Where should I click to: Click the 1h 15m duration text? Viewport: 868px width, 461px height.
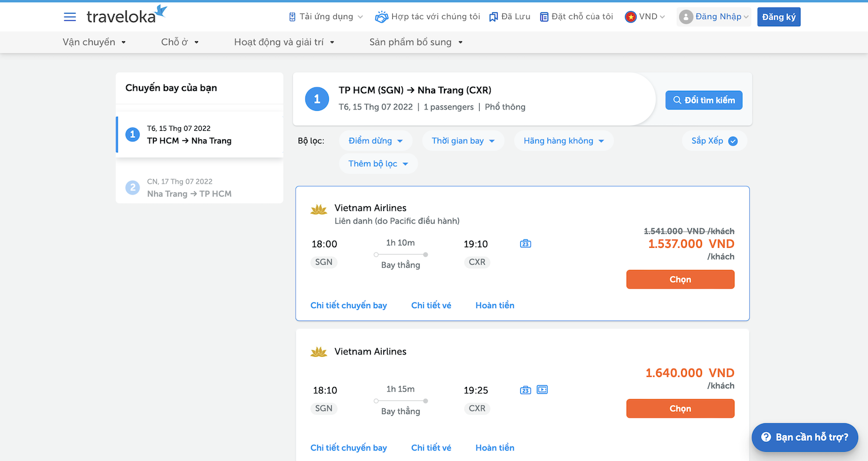(x=400, y=389)
